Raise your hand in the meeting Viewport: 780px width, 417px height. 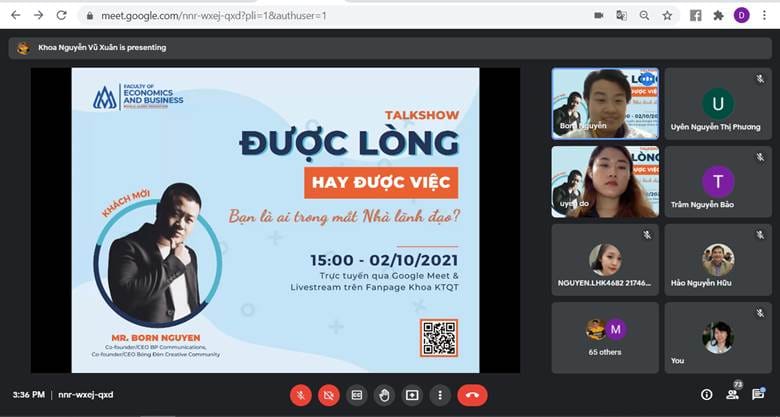[x=384, y=395]
